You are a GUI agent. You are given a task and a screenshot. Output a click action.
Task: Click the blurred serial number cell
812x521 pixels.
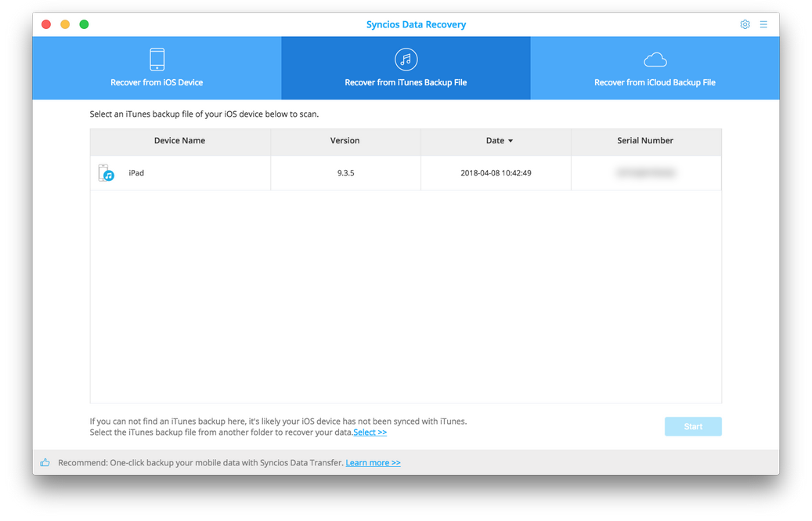[x=646, y=173]
